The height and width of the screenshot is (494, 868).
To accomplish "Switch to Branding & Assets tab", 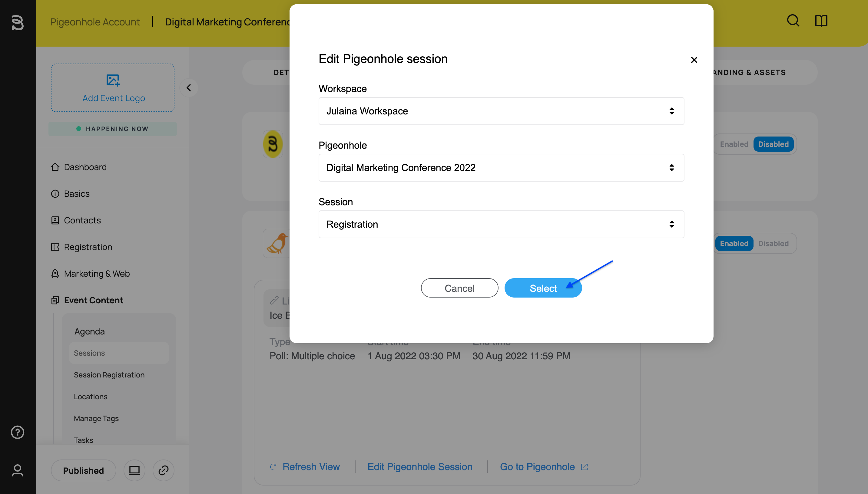I will (749, 72).
